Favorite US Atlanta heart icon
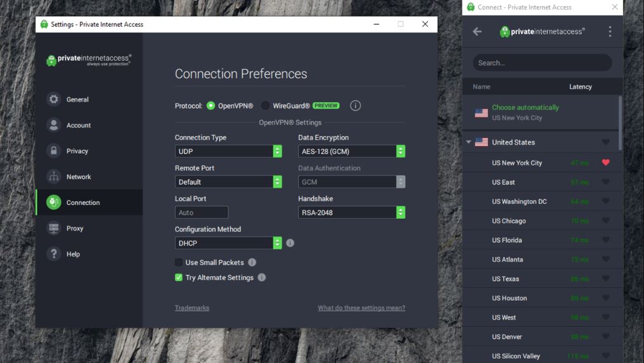The image size is (644, 363). tap(606, 259)
